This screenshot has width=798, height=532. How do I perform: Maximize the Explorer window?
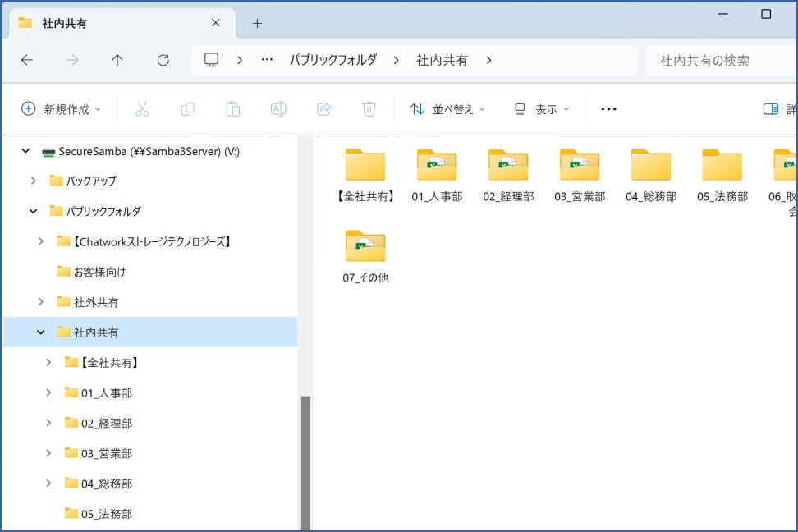point(766,14)
